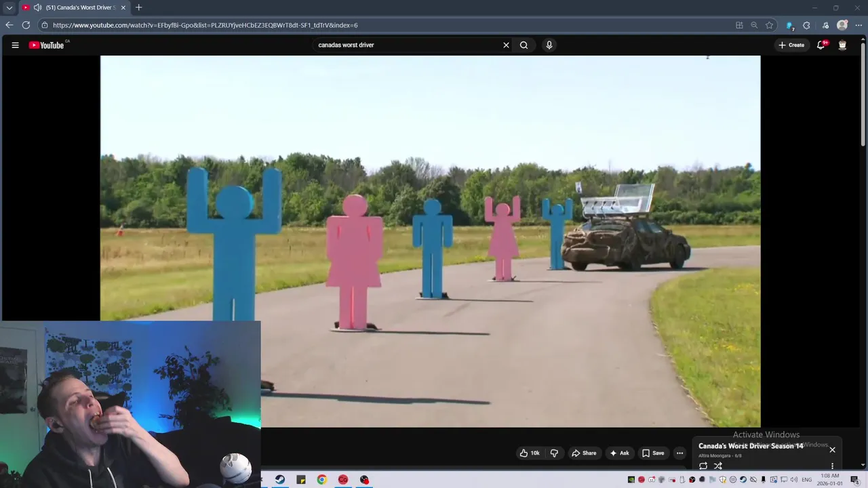Close the Canada's Worst Driver tab
The image size is (868, 488).
coord(123,7)
